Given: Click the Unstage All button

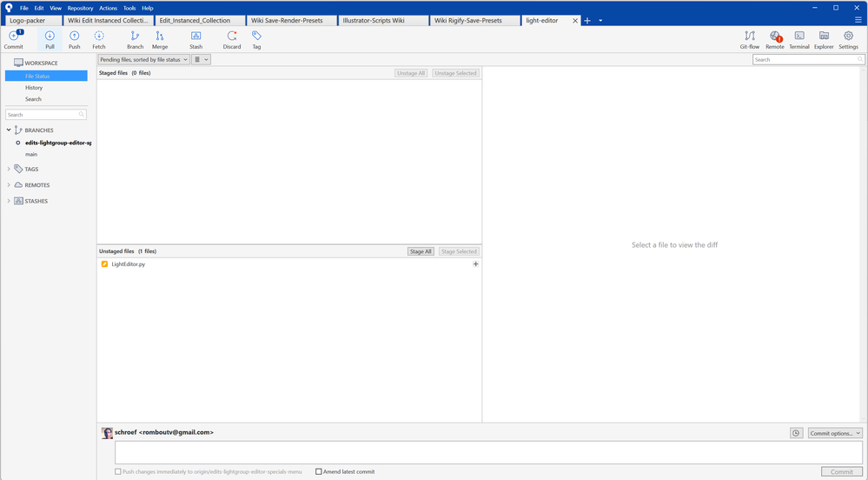Looking at the screenshot, I should 411,73.
